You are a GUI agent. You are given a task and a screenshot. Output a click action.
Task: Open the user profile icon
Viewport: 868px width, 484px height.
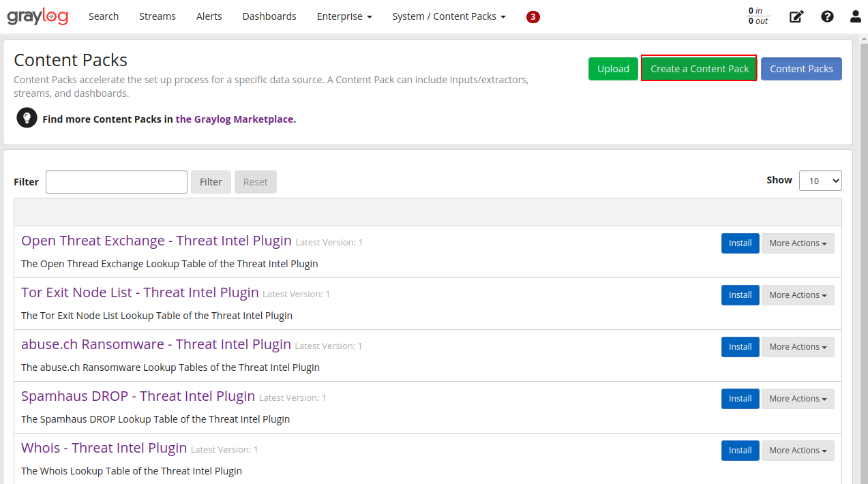pos(856,16)
